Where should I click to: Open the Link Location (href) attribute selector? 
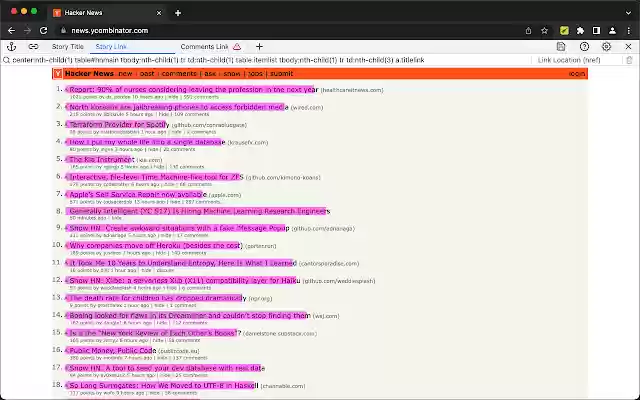(569, 60)
